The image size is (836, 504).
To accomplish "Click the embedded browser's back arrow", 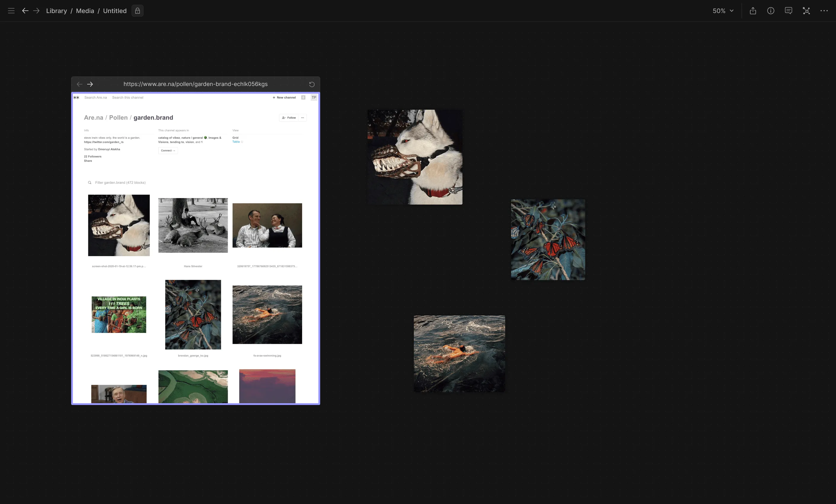I will point(79,84).
